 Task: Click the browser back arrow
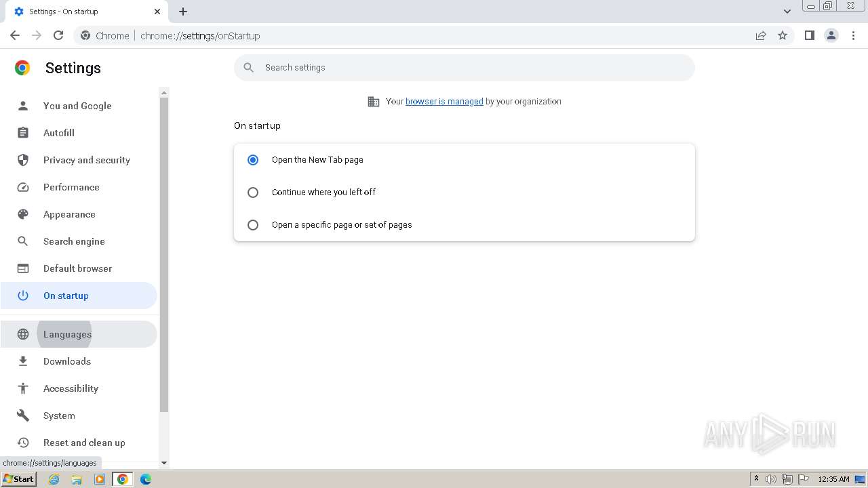(15, 35)
